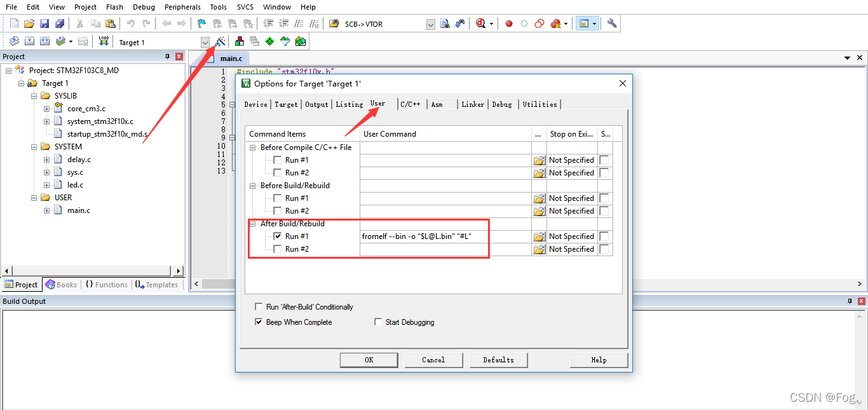Open Manage Project Items icon
The width and height of the screenshot is (868, 410).
(x=240, y=41)
